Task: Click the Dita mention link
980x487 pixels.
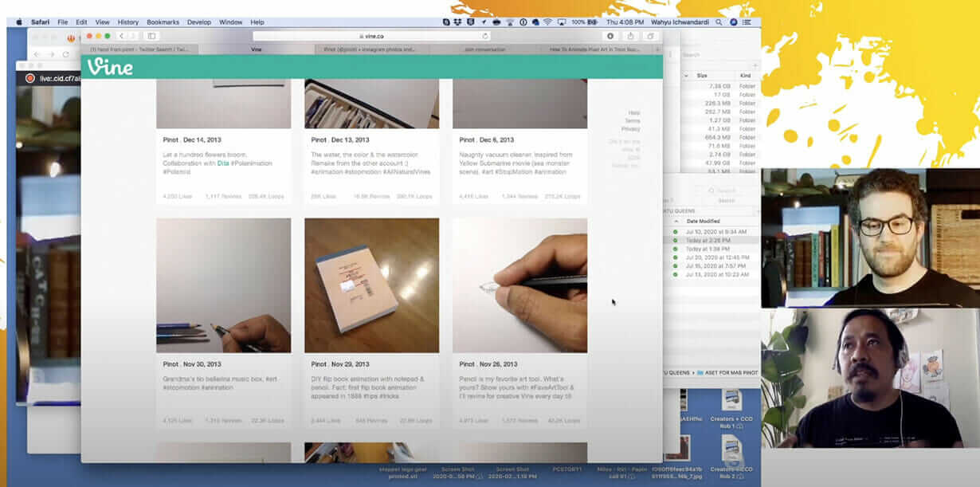Action: [x=223, y=163]
